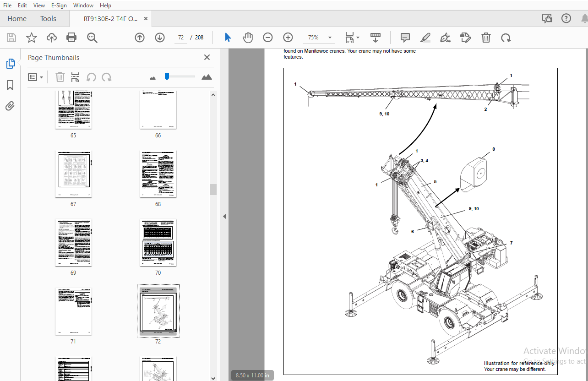Activate the Hand pan tool
Screen dimensions: 588x381
click(248, 38)
